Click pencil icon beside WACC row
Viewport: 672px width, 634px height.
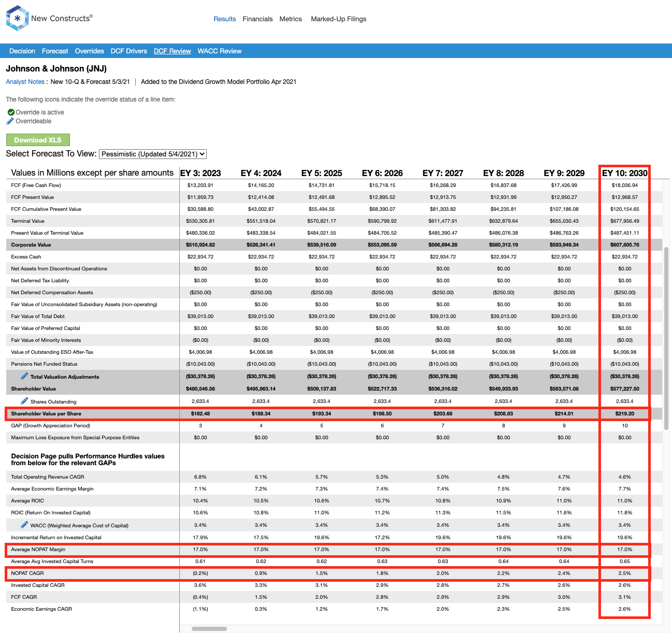(24, 525)
